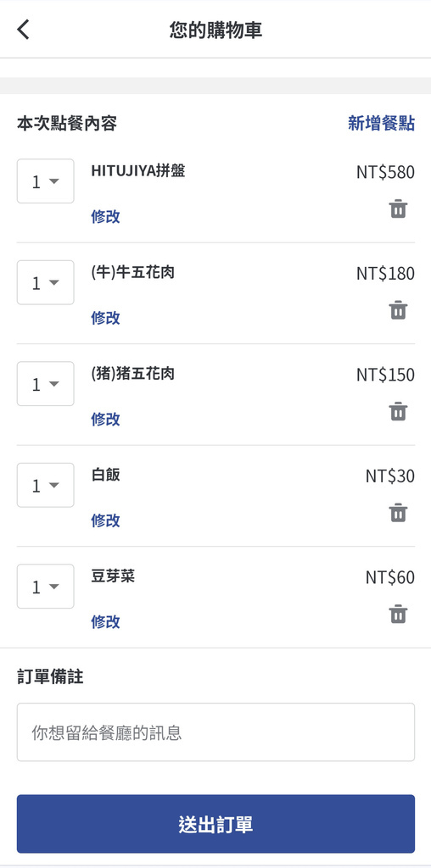Edit (牛)牛五花肉 via 修改 link

(x=105, y=318)
